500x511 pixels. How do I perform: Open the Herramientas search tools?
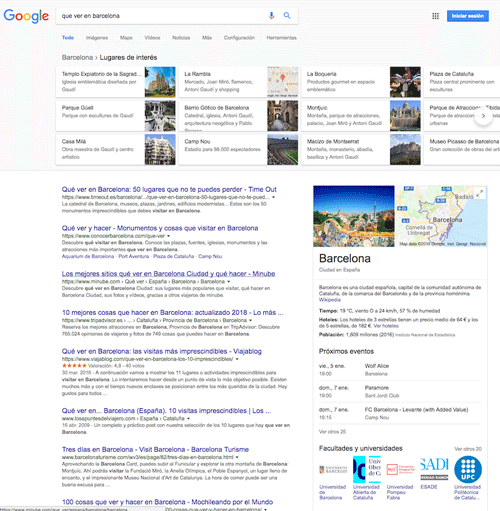(281, 38)
